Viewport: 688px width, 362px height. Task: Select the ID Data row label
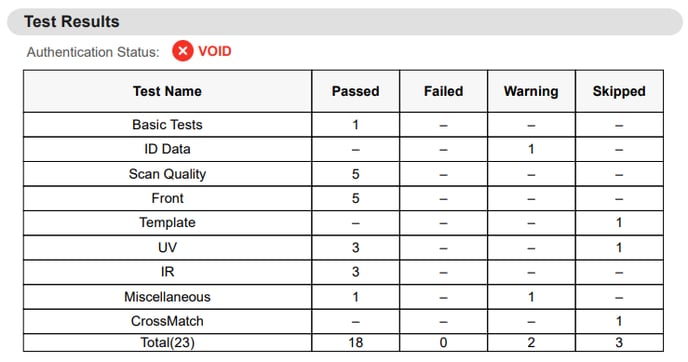(x=167, y=149)
